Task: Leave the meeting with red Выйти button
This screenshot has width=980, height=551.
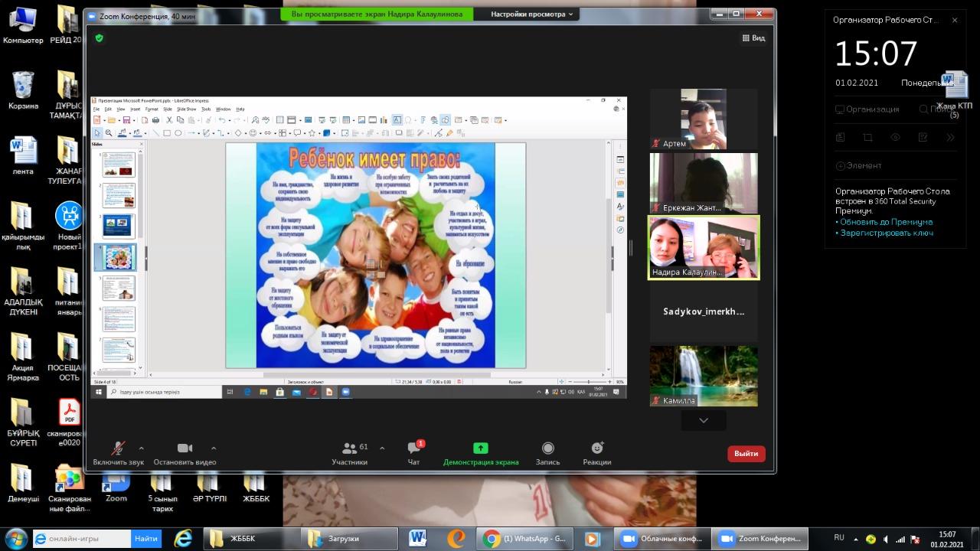Action: (746, 454)
